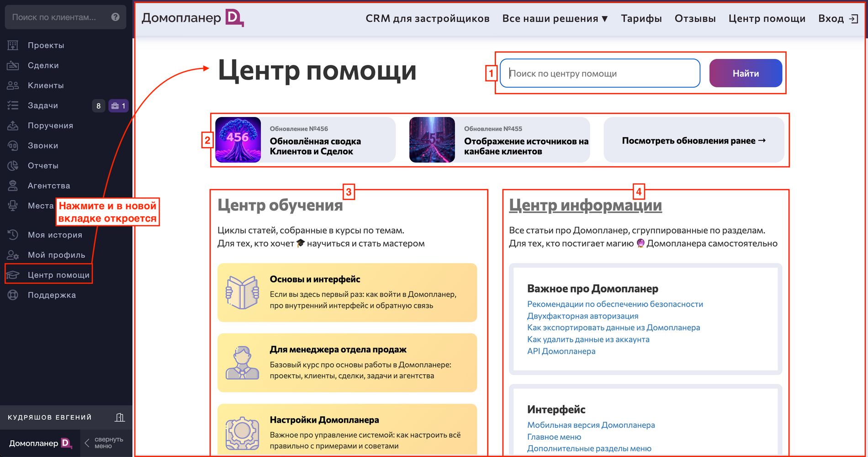Open the Центр информации heading link
This screenshot has width=868, height=457.
coord(585,205)
